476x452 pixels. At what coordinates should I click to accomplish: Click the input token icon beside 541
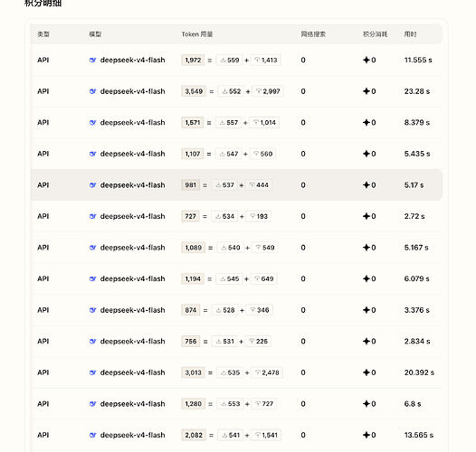coord(224,435)
